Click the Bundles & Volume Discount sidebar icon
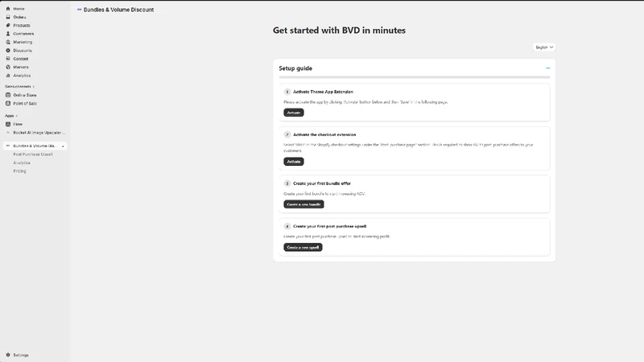This screenshot has width=644, height=362. [8, 146]
